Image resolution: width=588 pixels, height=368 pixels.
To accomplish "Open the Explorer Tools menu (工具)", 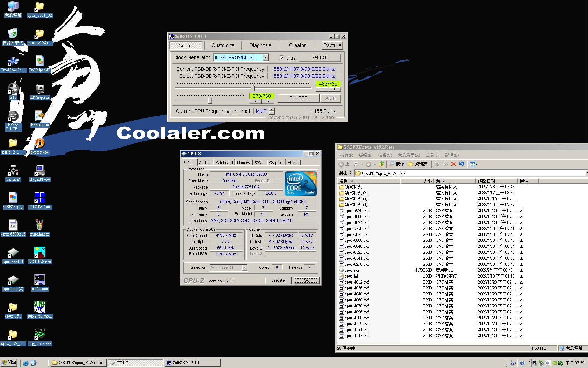I will pyautogui.click(x=432, y=155).
